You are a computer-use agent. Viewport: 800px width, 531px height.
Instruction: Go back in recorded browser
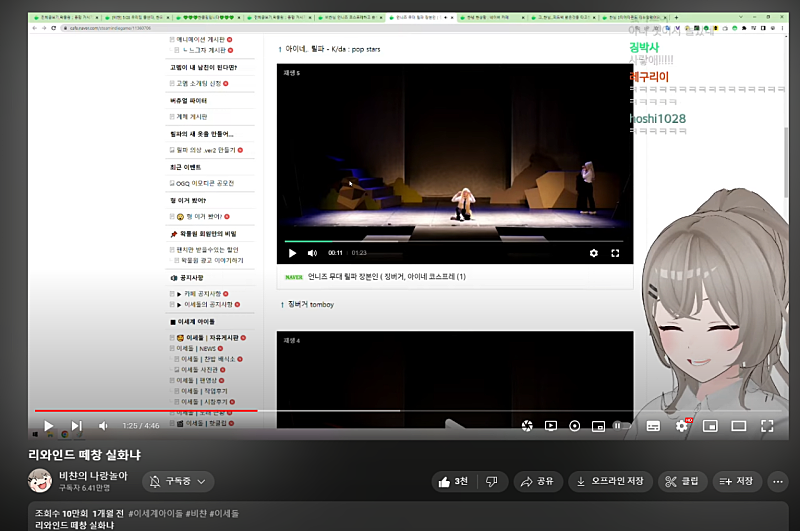pos(35,28)
